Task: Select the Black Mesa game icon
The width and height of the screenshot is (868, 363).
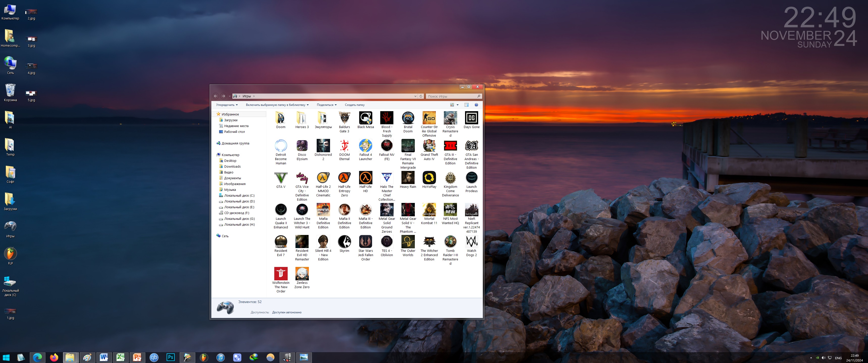Action: point(365,118)
